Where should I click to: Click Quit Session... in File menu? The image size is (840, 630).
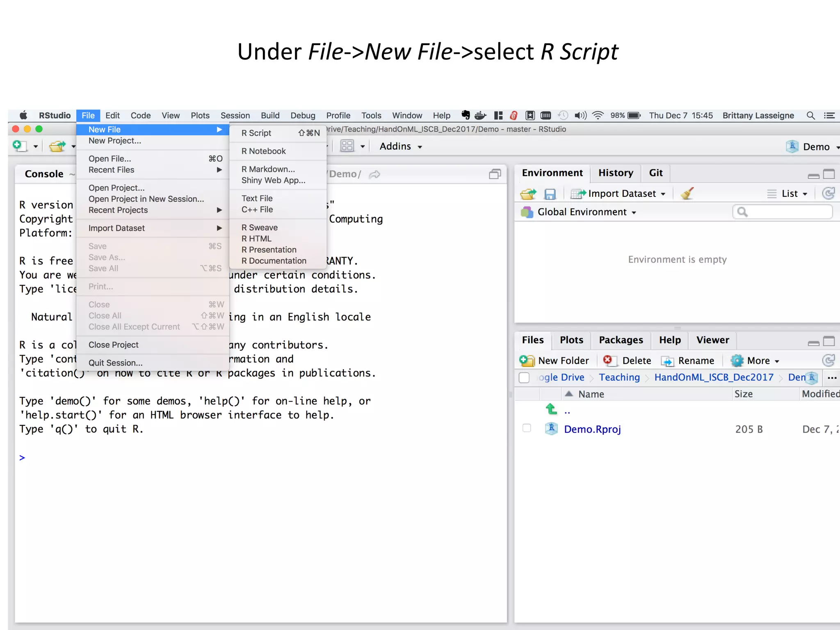(x=153, y=363)
